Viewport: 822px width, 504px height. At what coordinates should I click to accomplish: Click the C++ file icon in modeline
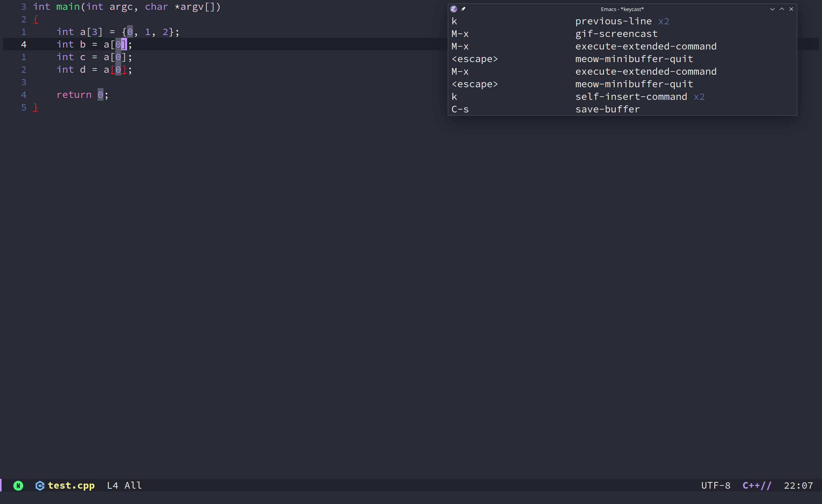(x=40, y=486)
